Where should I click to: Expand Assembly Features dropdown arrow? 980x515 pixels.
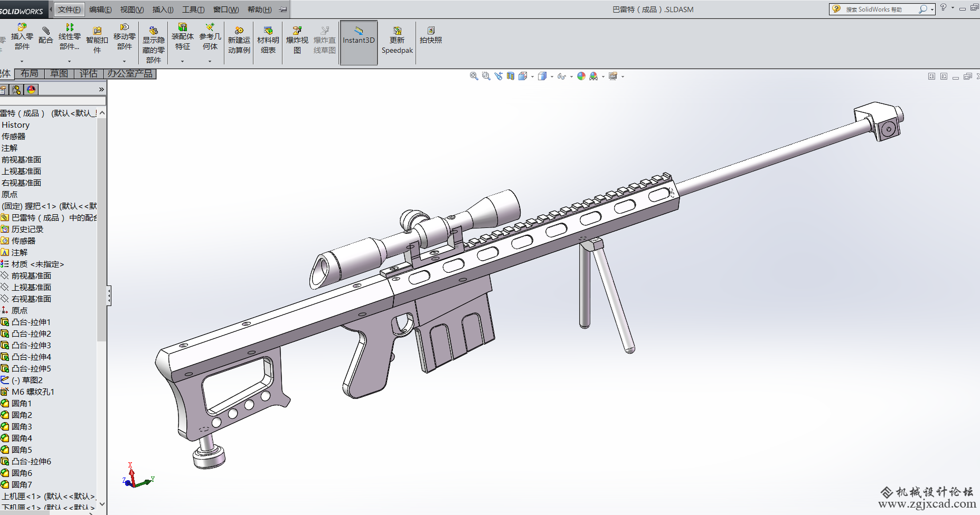tap(183, 61)
